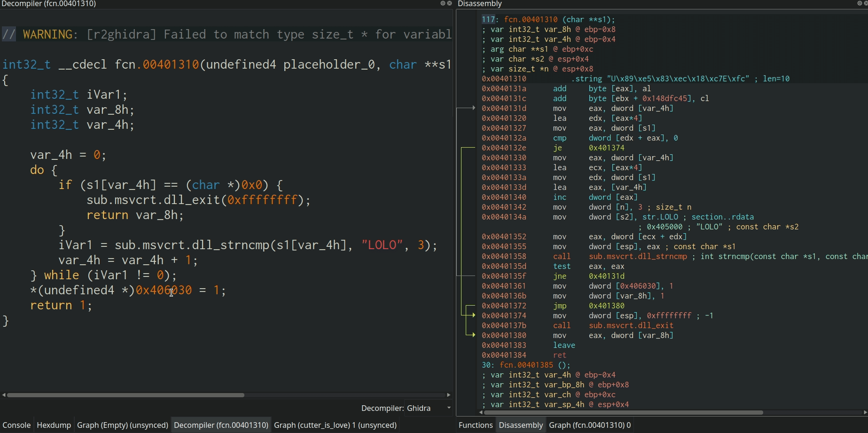Viewport: 868px width, 433px height.
Task: Click the 'inc dword [eax]' instruction
Action: click(595, 197)
